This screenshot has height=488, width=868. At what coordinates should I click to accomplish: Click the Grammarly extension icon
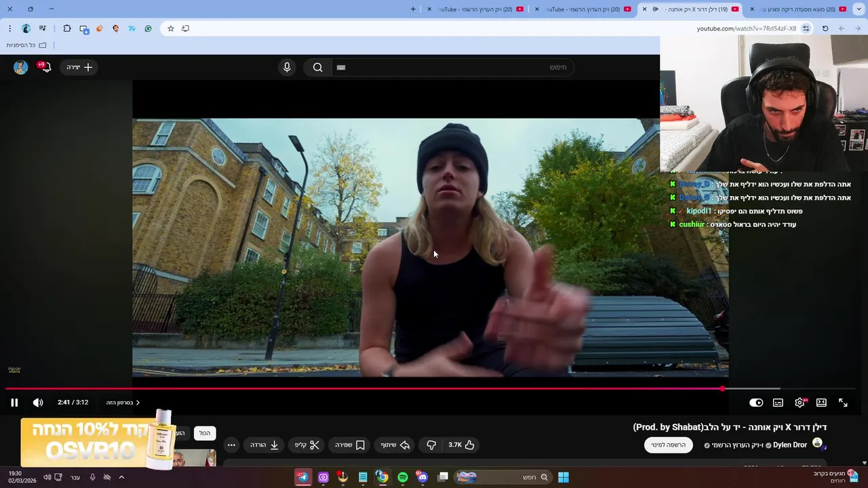tap(148, 28)
